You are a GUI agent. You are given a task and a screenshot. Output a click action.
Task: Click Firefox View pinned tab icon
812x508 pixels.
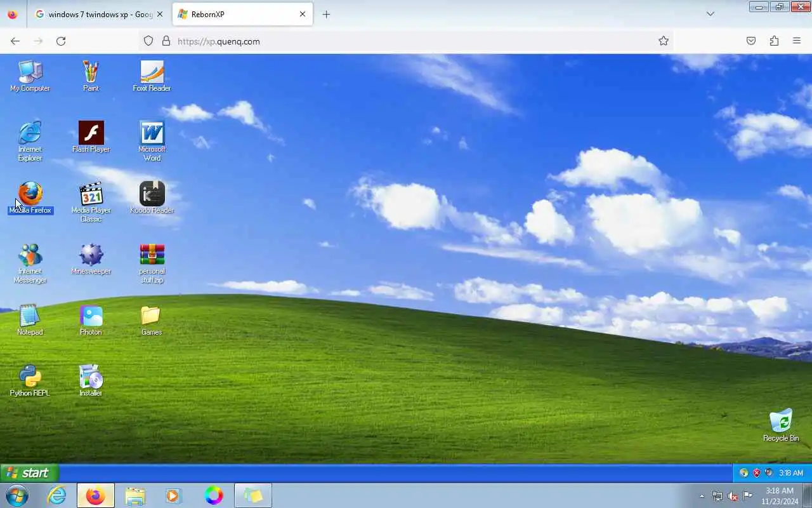(x=13, y=14)
